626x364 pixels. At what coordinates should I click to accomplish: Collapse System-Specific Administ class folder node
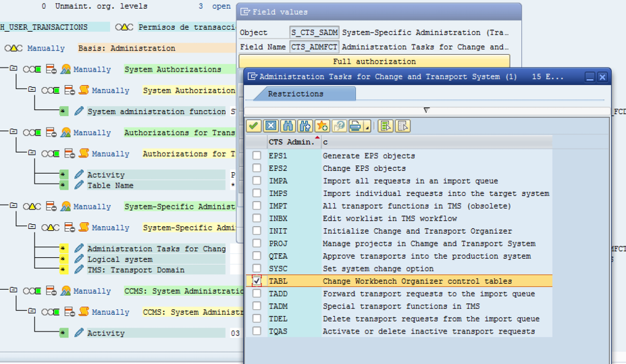pyautogui.click(x=14, y=205)
